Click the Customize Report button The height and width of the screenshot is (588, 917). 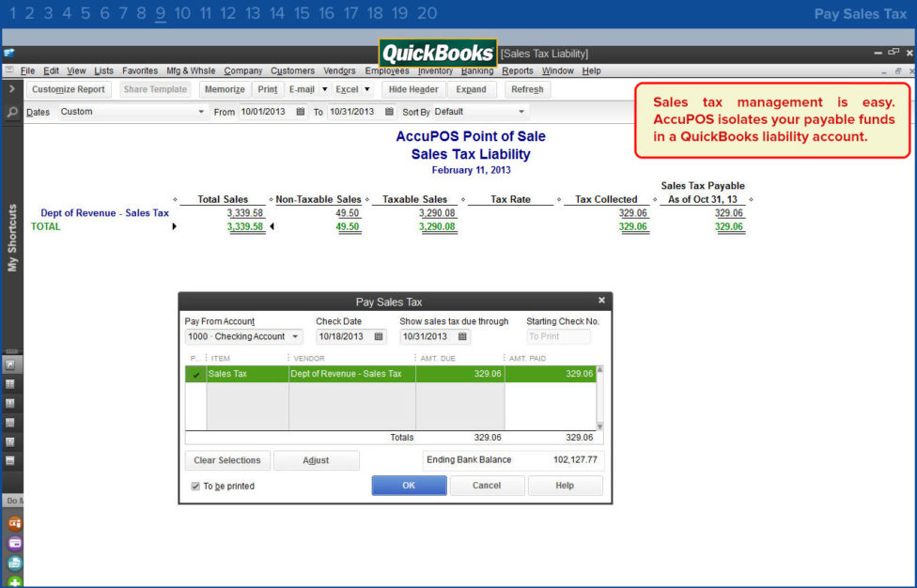click(69, 89)
